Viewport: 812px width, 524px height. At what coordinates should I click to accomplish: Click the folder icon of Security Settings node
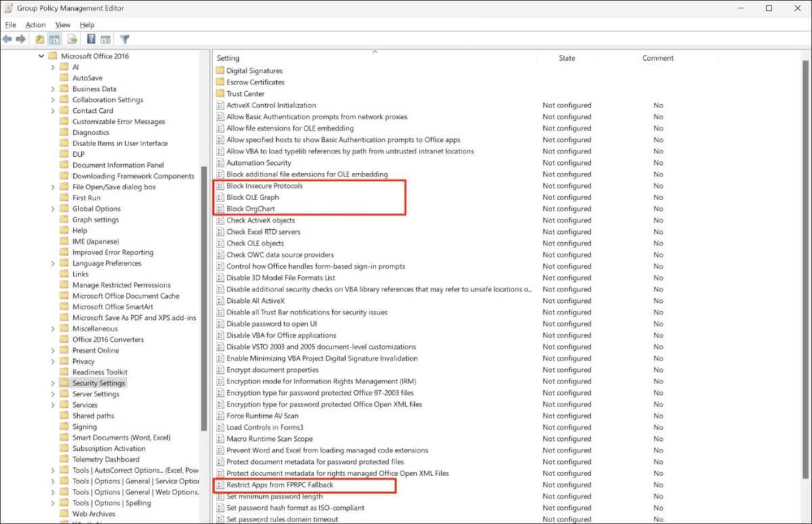pyautogui.click(x=64, y=383)
